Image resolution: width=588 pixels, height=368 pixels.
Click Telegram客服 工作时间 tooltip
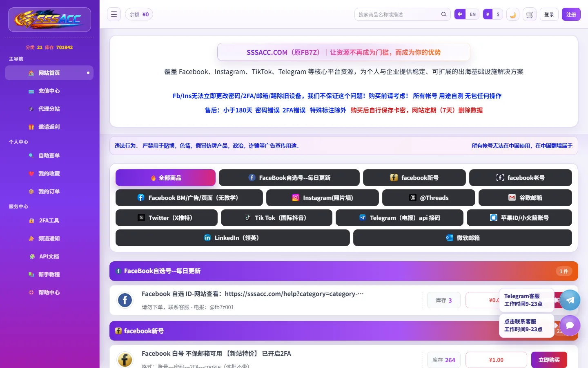click(x=527, y=300)
